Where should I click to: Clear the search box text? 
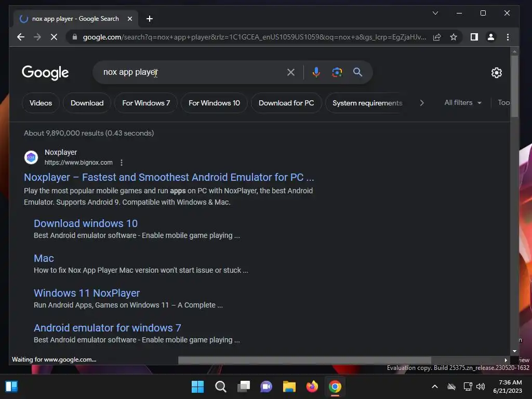[291, 72]
